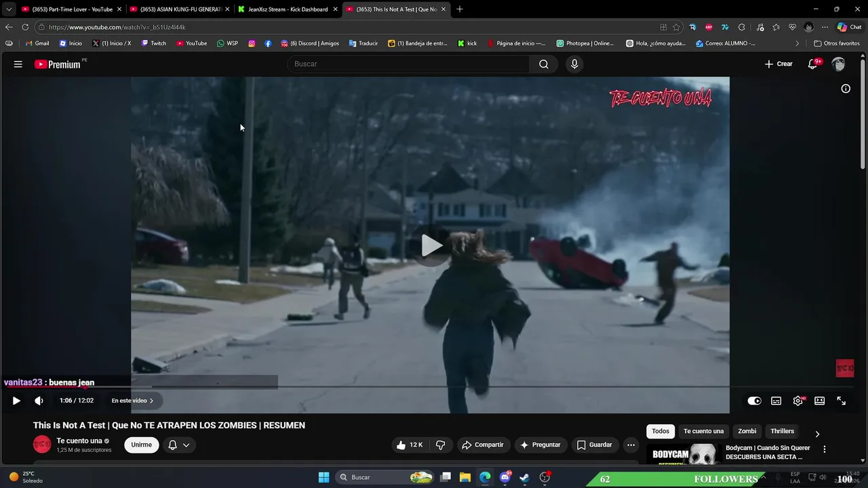Select the Zombi filter chip
Viewport: 868px width, 488px height.
(x=747, y=431)
